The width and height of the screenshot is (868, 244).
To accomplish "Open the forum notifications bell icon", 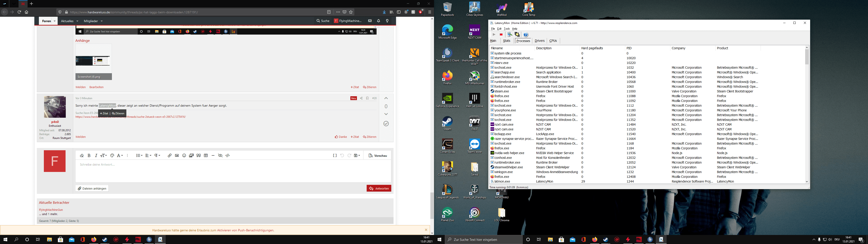I will pos(378,21).
